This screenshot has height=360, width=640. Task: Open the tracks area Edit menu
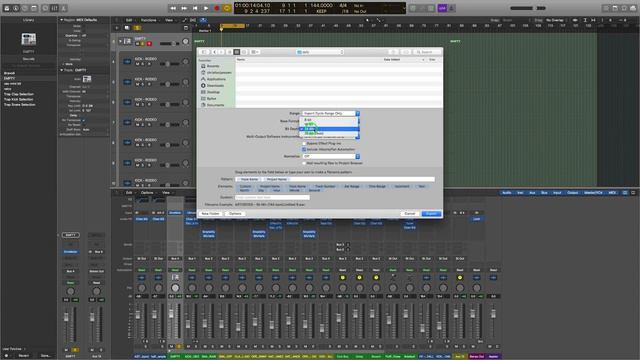pyautogui.click(x=129, y=20)
